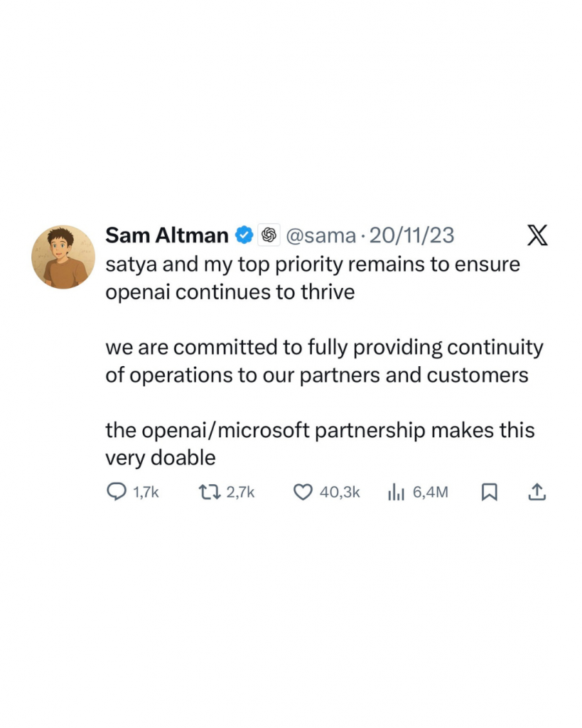Click the reply speech bubble icon
582x728 pixels.
[x=117, y=492]
